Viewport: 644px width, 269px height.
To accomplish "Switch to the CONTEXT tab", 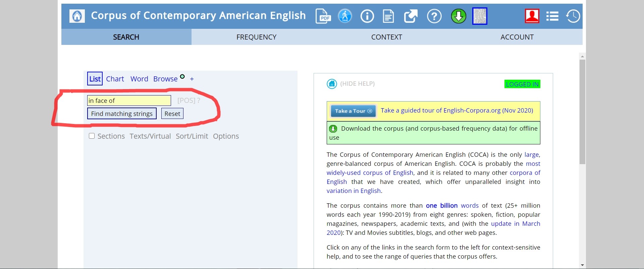I will pyautogui.click(x=386, y=37).
